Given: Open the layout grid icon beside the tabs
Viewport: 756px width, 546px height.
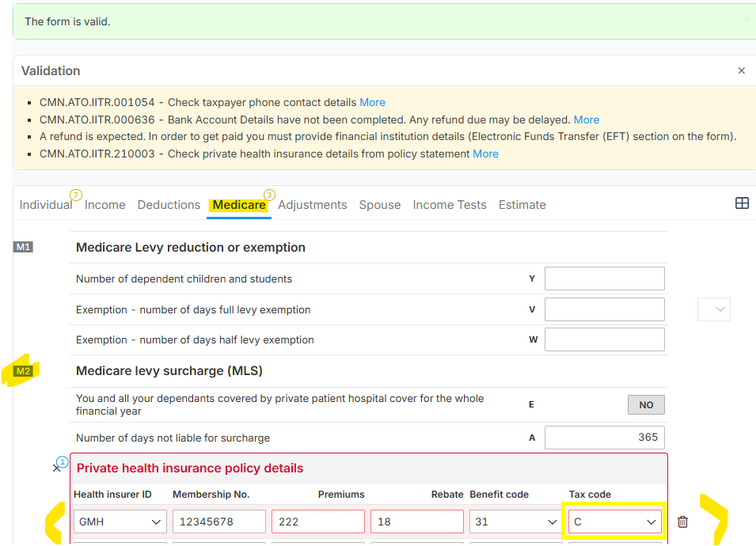Looking at the screenshot, I should (x=742, y=203).
